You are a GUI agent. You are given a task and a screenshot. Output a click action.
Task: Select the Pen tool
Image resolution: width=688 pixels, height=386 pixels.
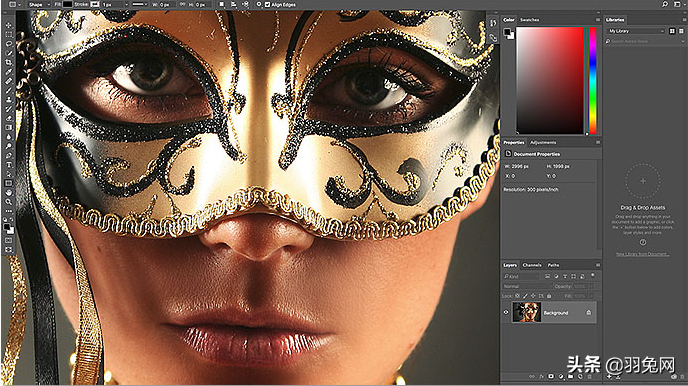coord(8,155)
